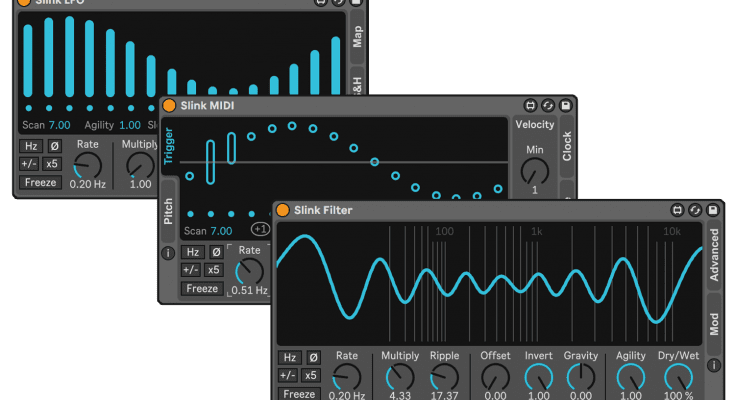Click the Freeze button in Slink Filter
Viewport: 735px width, 400px height.
coord(298,393)
